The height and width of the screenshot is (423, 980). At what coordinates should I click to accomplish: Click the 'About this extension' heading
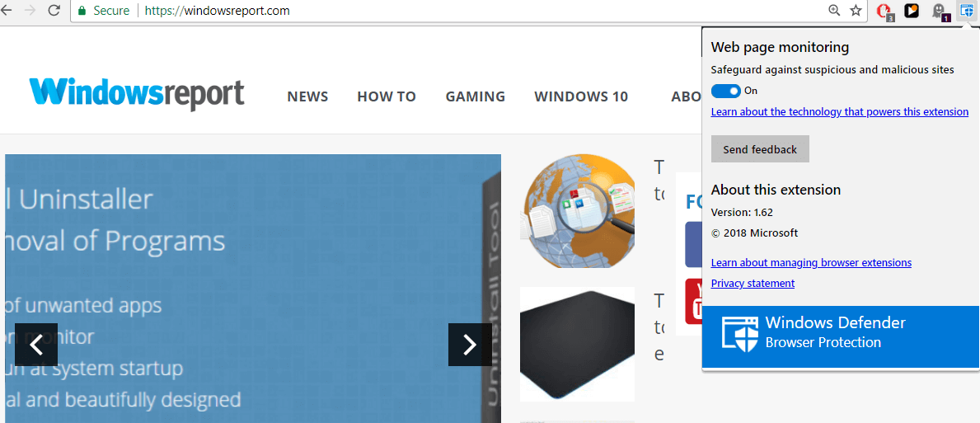click(x=776, y=190)
